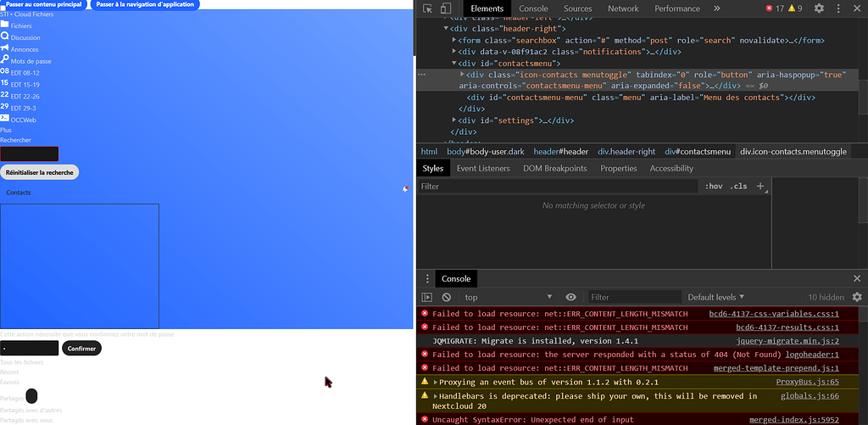This screenshot has width=868, height=425.
Task: Click Passer au contenu principal button
Action: (x=44, y=4)
